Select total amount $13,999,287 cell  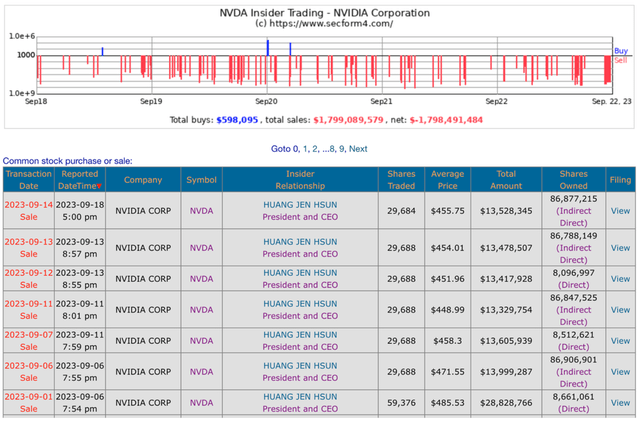point(506,372)
